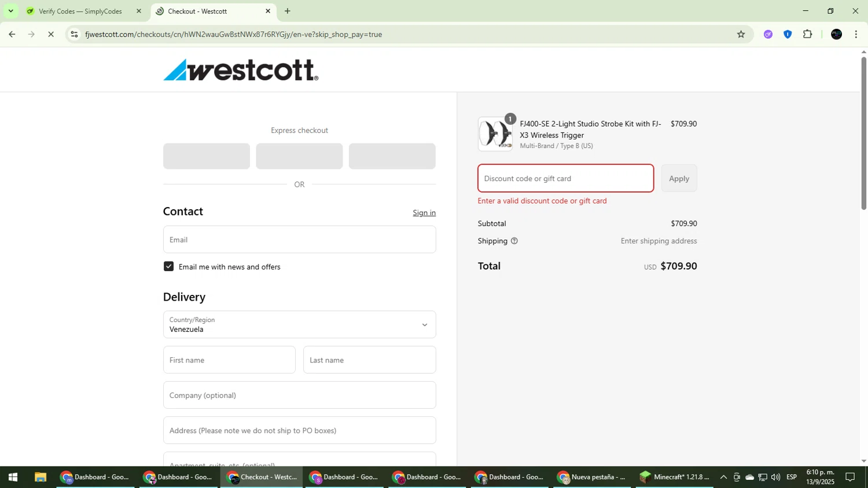Click the product title FJ400-SE 2-Light Studio Strobe Kit
Image resolution: width=868 pixels, height=488 pixels.
590,130
